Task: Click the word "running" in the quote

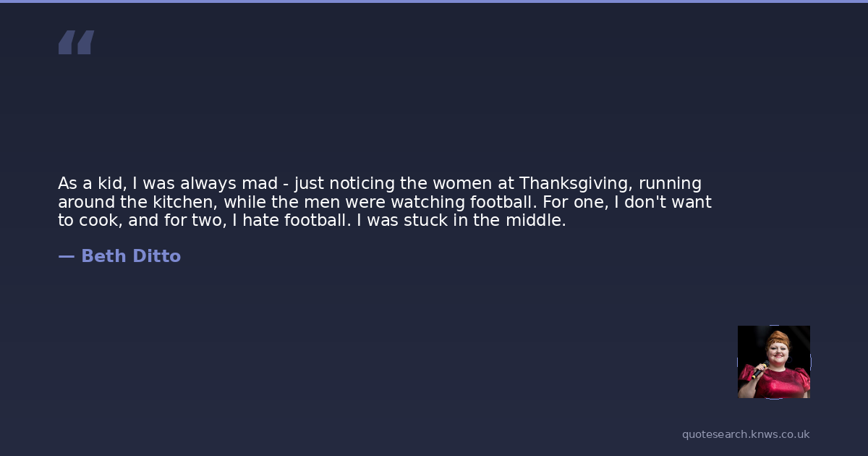Action: pyautogui.click(x=670, y=183)
